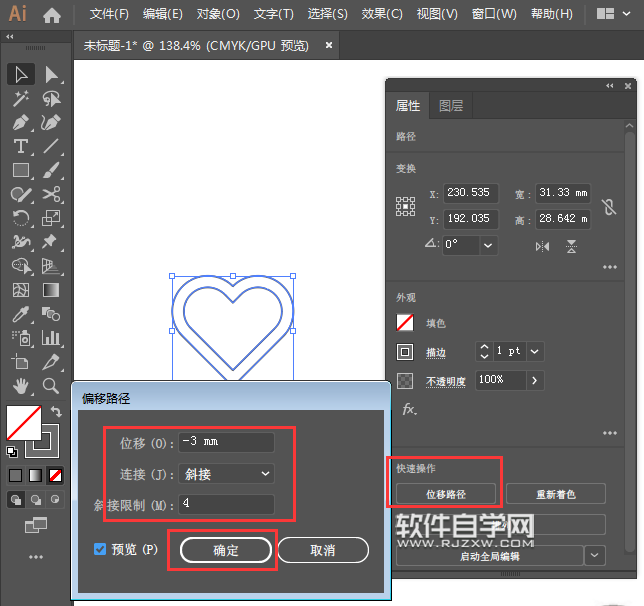
Task: Select the Column Graph tool
Action: [51, 338]
